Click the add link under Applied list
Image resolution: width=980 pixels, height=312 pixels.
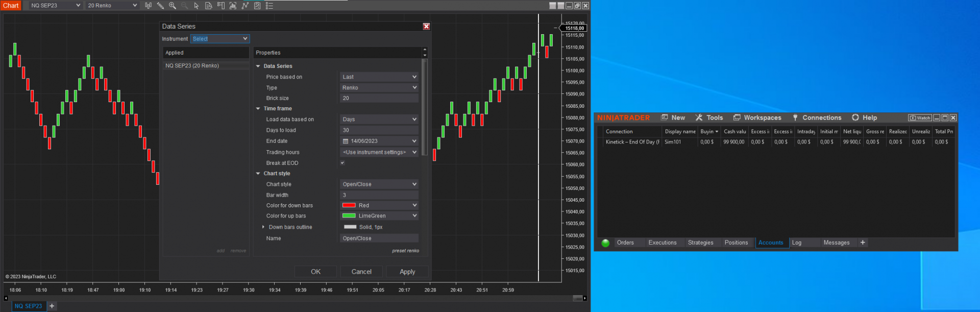[x=220, y=251]
